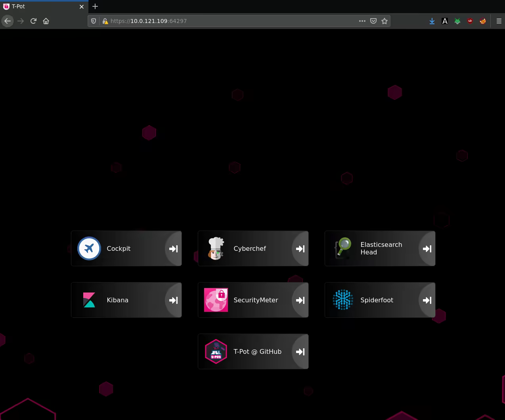Click the Kibana link text
The width and height of the screenshot is (505, 420).
[117, 300]
